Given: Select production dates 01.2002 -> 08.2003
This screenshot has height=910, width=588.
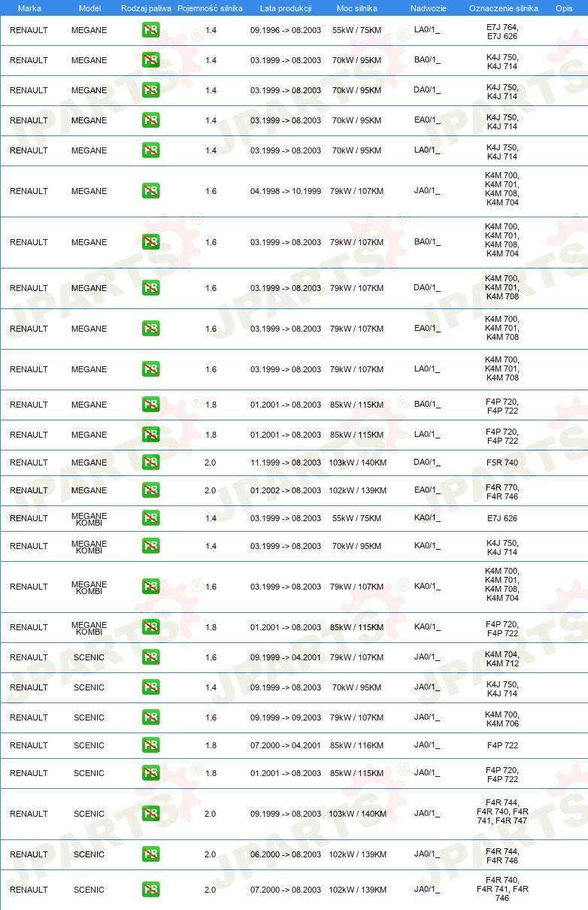Looking at the screenshot, I should click(x=286, y=491).
